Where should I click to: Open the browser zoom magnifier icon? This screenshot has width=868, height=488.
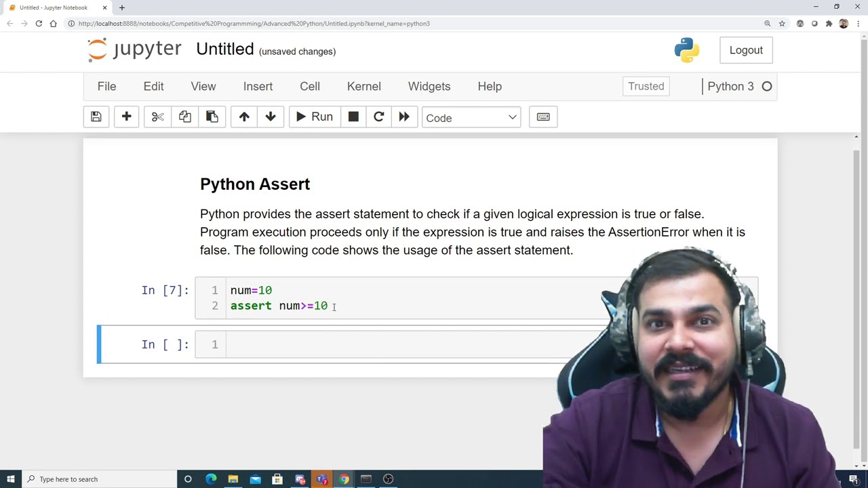click(x=768, y=24)
